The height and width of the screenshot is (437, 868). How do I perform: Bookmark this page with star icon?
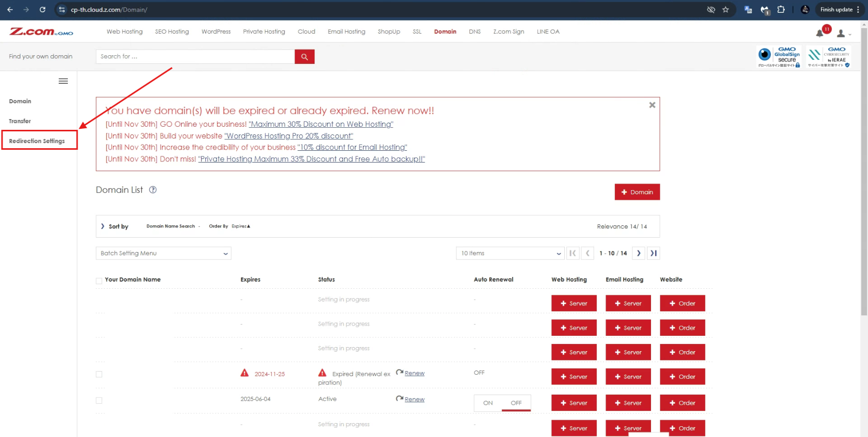click(x=726, y=10)
